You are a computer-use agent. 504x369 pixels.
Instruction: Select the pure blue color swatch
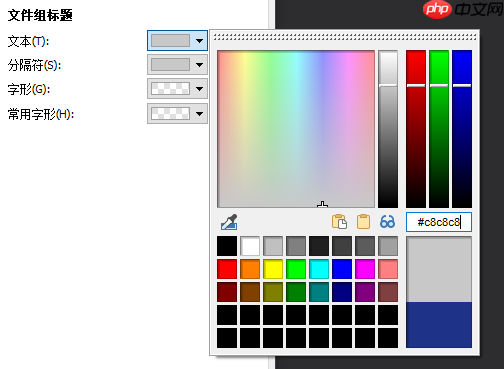click(342, 269)
